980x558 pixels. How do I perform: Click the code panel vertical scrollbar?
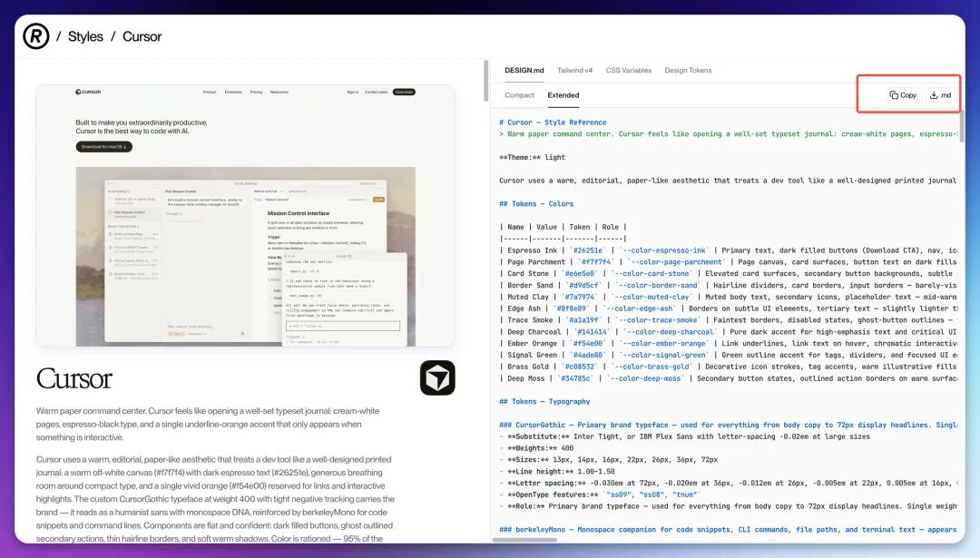(961, 125)
